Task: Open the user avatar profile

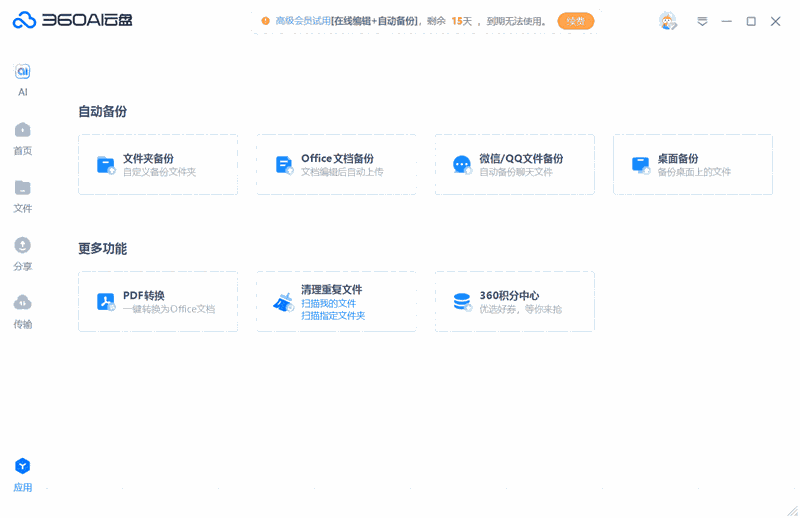Action: pos(667,21)
